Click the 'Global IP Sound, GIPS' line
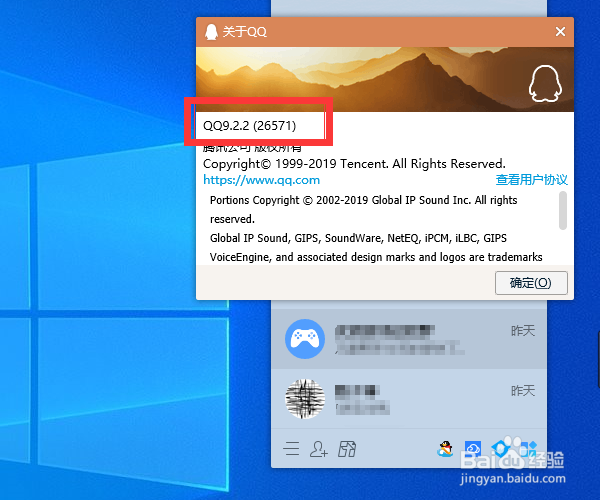The image size is (600, 500). click(x=358, y=238)
